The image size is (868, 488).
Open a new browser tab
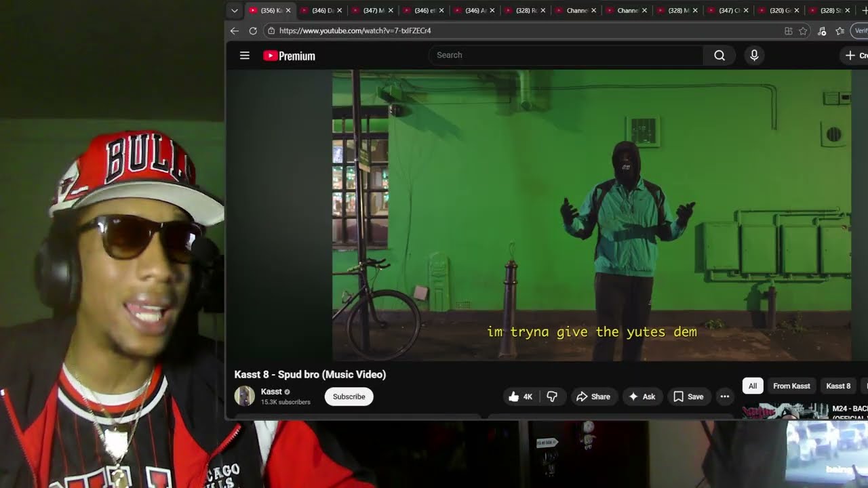pyautogui.click(x=864, y=10)
